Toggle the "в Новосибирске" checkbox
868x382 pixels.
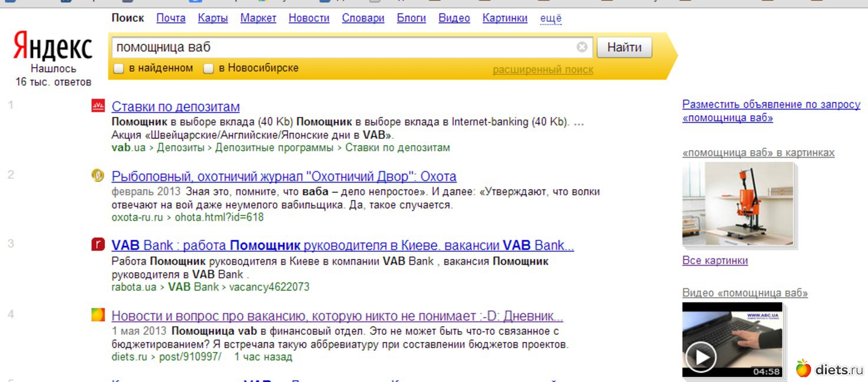point(208,69)
